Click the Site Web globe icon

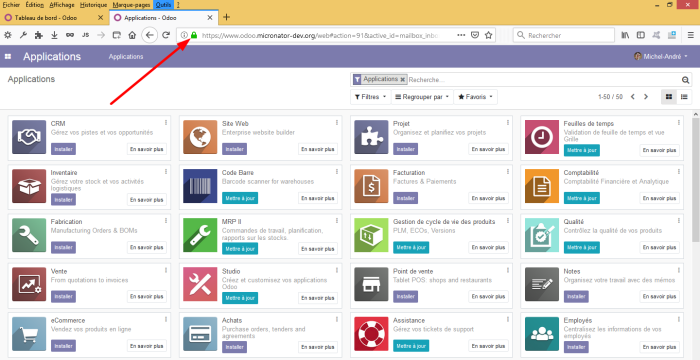200,137
